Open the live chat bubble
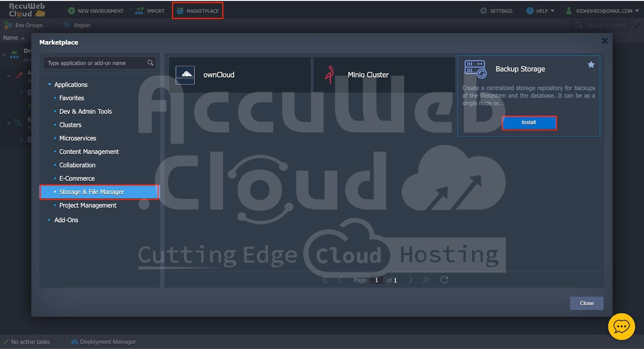Image resolution: width=644 pixels, height=349 pixels. 621,326
